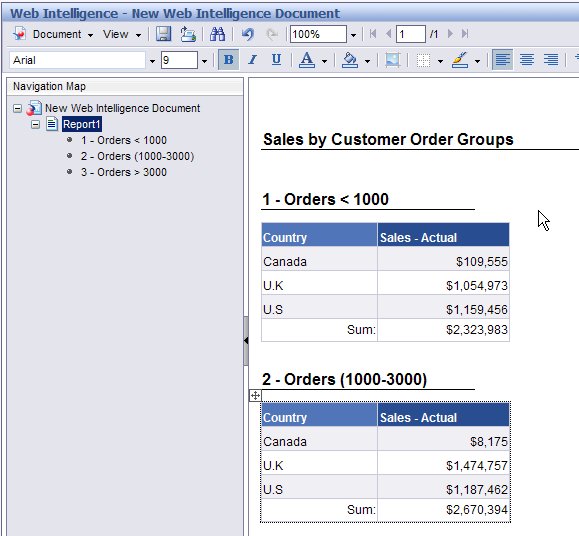The image size is (579, 536).
Task: Click the Find binoculars icon
Action: click(217, 34)
